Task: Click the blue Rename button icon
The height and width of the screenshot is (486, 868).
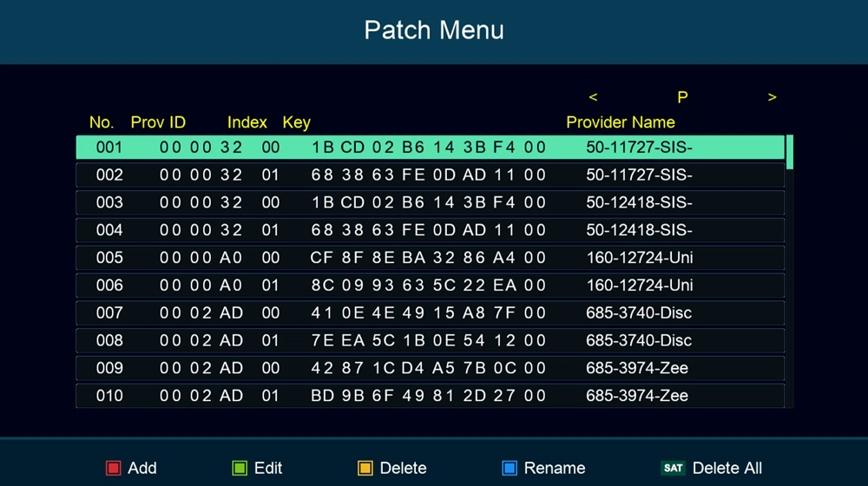Action: 510,469
